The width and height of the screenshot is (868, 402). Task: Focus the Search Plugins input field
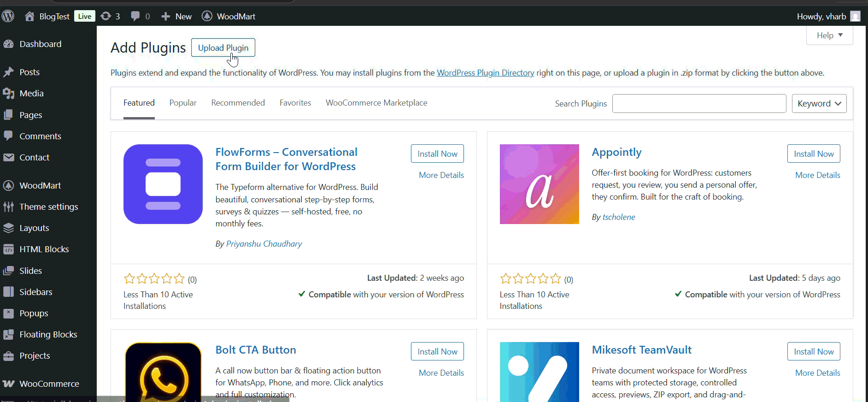pyautogui.click(x=699, y=104)
